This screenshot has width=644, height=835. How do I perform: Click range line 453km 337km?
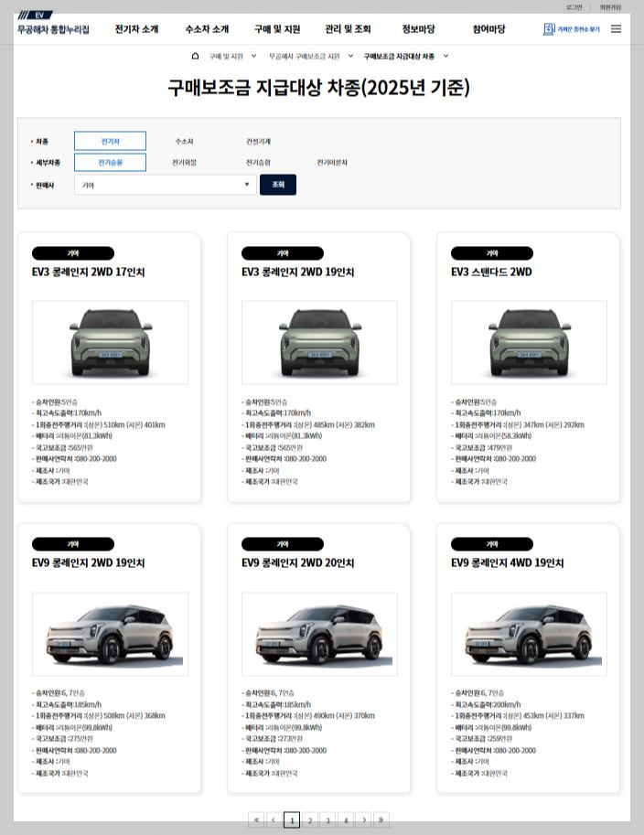(518, 716)
